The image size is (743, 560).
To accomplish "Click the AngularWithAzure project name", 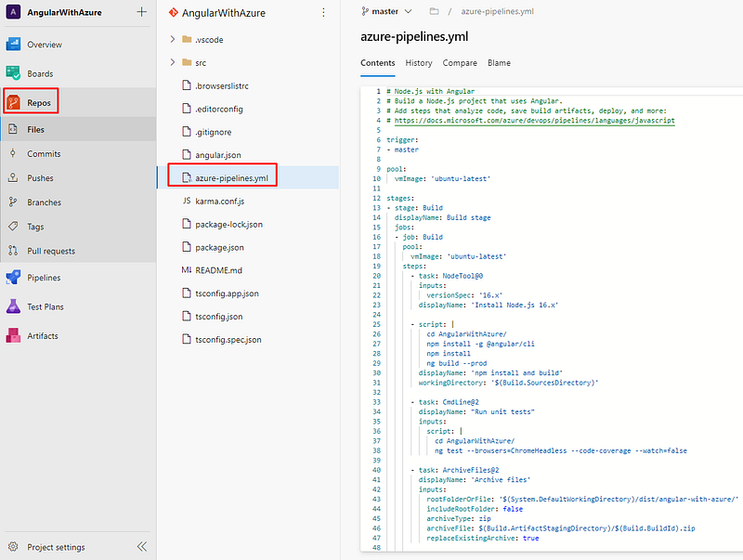I will 64,12.
